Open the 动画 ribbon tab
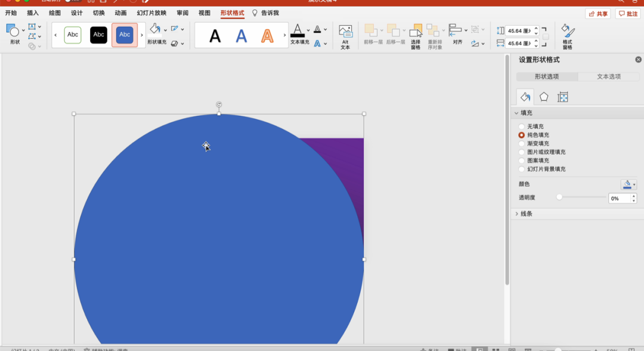 (x=120, y=13)
